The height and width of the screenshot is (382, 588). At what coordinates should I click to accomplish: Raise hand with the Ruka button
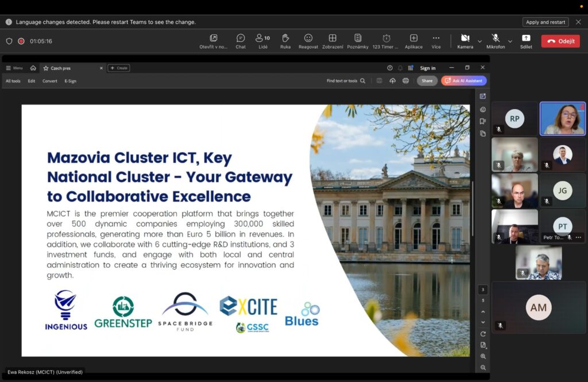[x=285, y=41]
